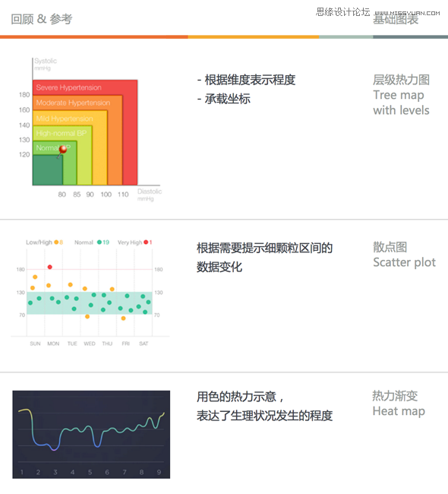Click the 数据变化 description line
This screenshot has height=494, width=448.
pos(219,267)
